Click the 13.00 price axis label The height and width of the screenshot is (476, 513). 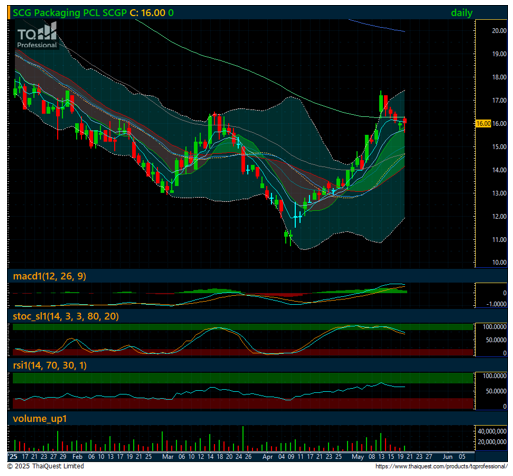click(x=499, y=193)
